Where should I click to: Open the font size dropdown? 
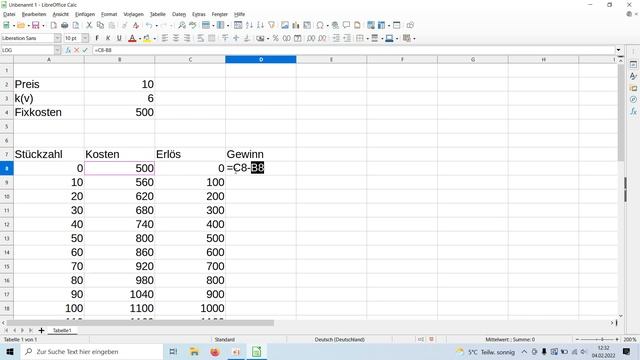point(85,38)
